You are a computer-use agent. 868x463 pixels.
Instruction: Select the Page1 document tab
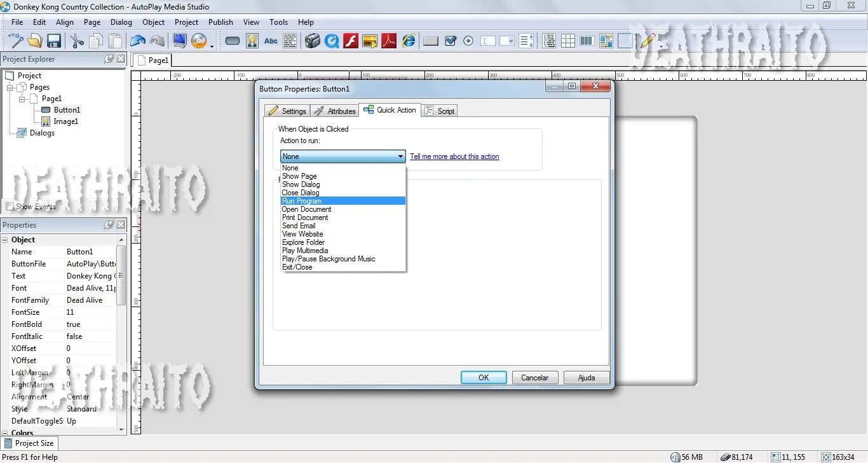[x=153, y=60]
